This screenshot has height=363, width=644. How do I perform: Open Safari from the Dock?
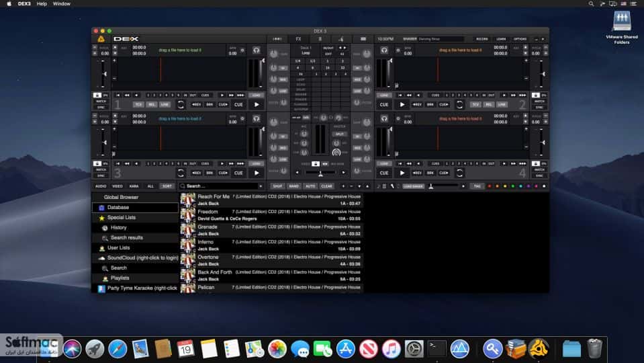[x=118, y=349]
